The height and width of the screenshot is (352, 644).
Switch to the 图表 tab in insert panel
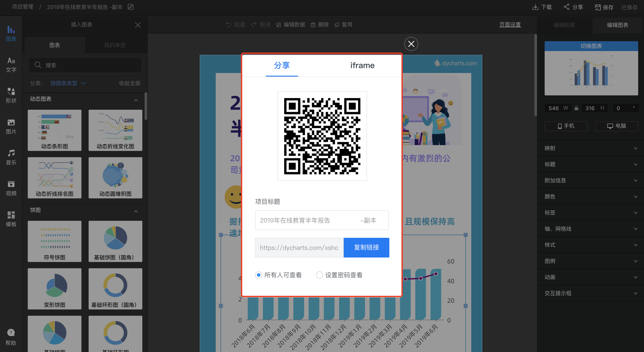(55, 45)
